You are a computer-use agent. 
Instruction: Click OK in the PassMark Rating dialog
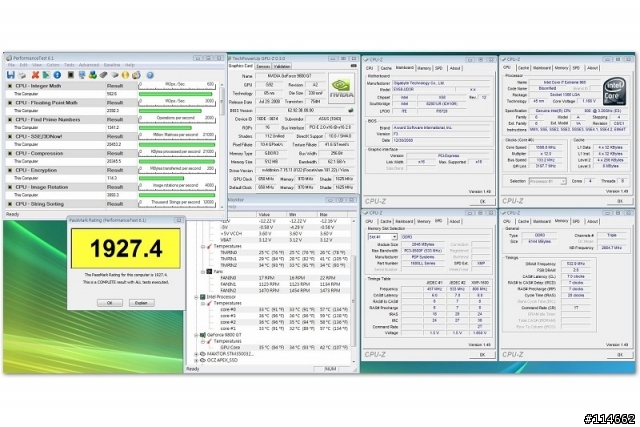109,303
